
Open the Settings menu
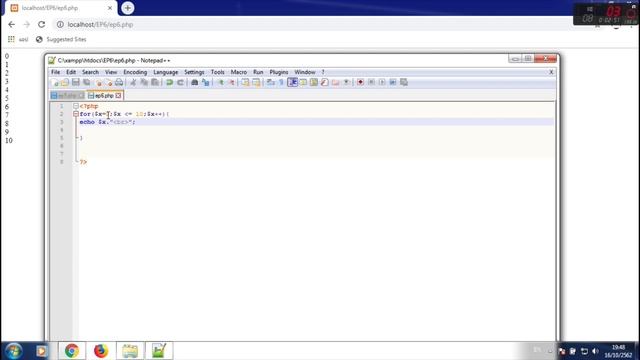pos(194,72)
